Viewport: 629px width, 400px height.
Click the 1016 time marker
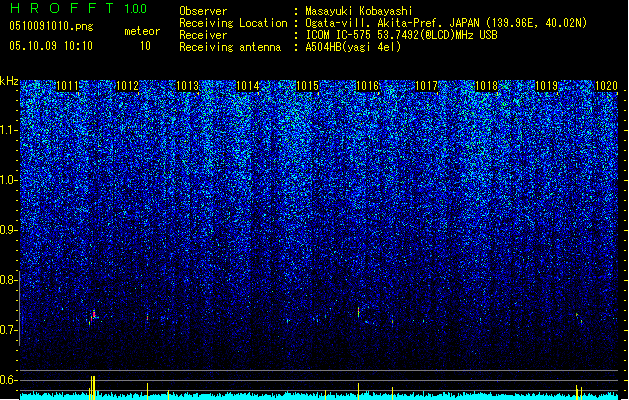pyautogui.click(x=367, y=86)
